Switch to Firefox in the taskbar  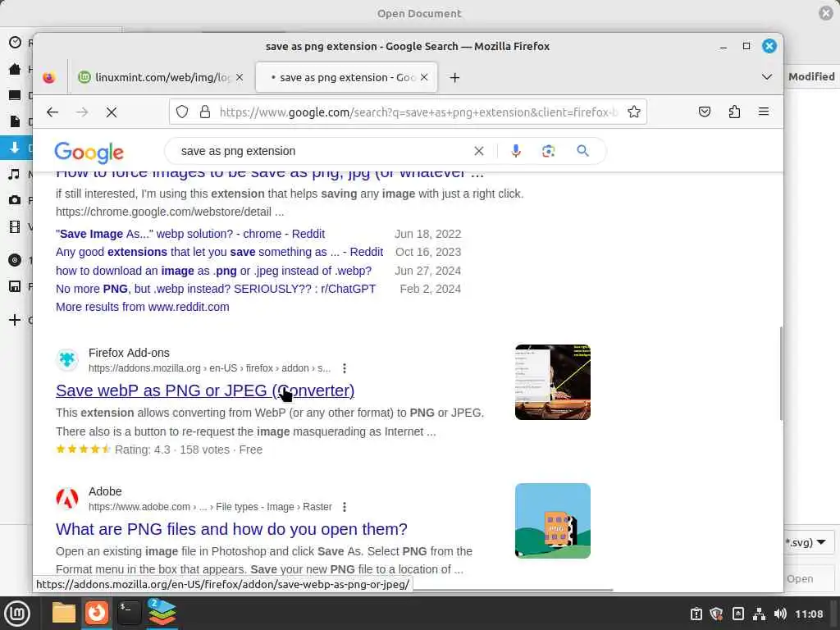point(97,613)
